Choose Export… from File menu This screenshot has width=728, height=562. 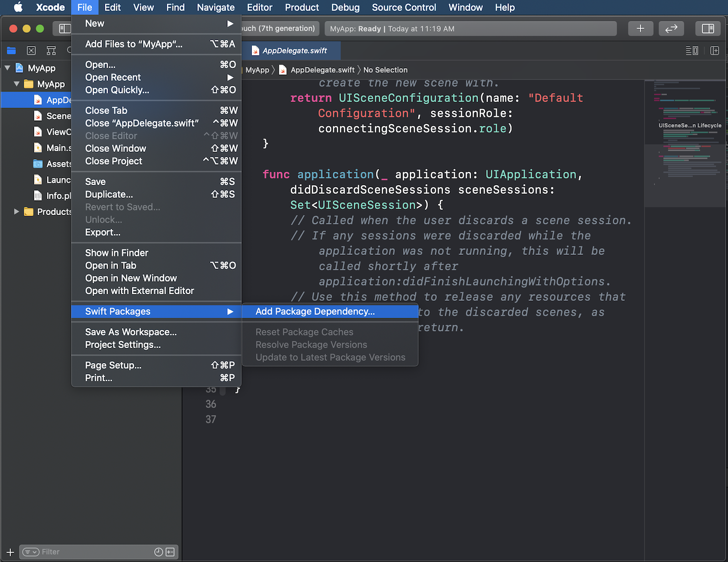pyautogui.click(x=156, y=232)
